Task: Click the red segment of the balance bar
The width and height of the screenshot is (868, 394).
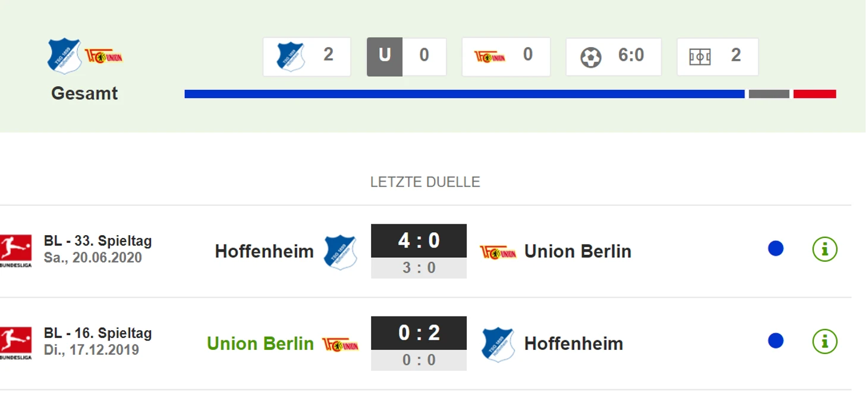Action: point(814,94)
